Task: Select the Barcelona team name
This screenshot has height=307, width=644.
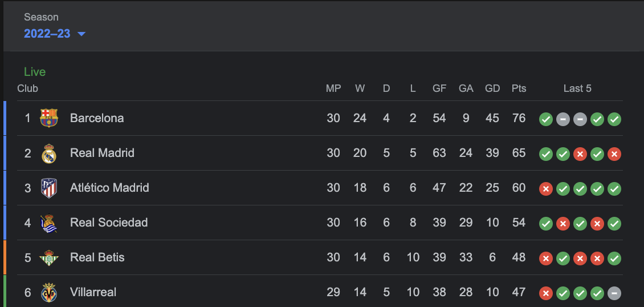Action: [97, 118]
